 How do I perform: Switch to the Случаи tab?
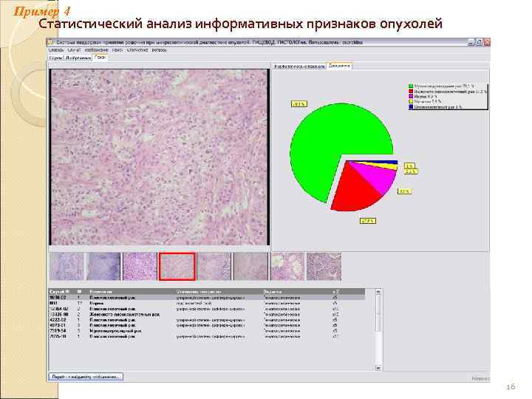point(56,58)
